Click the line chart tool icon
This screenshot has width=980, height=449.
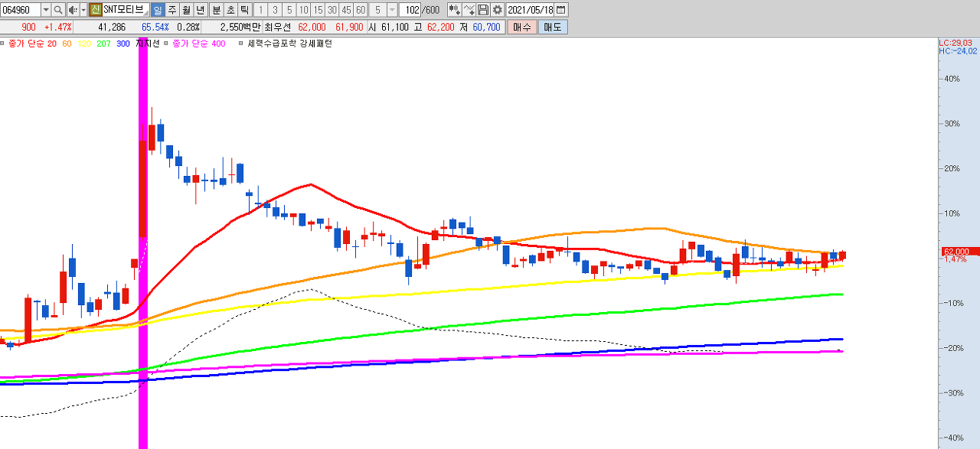pyautogui.click(x=469, y=10)
